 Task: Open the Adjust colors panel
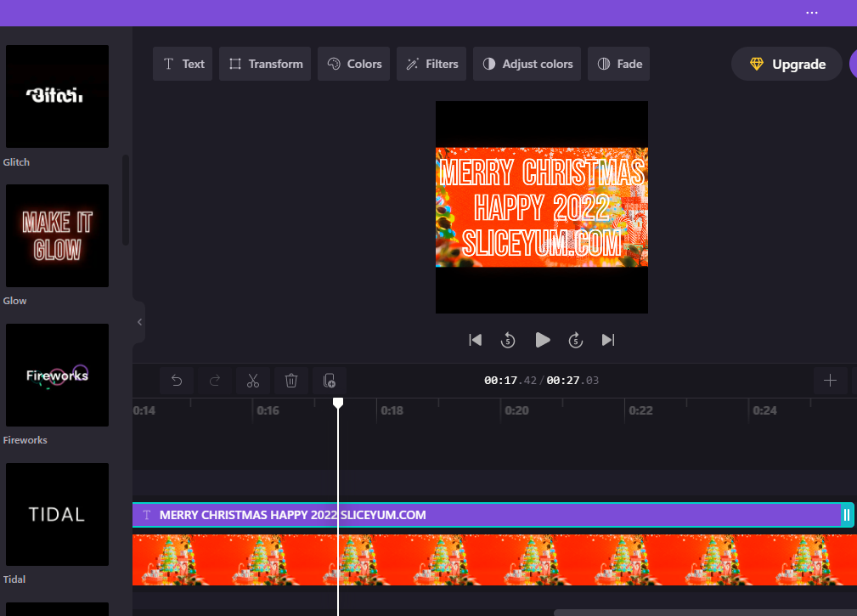click(527, 63)
